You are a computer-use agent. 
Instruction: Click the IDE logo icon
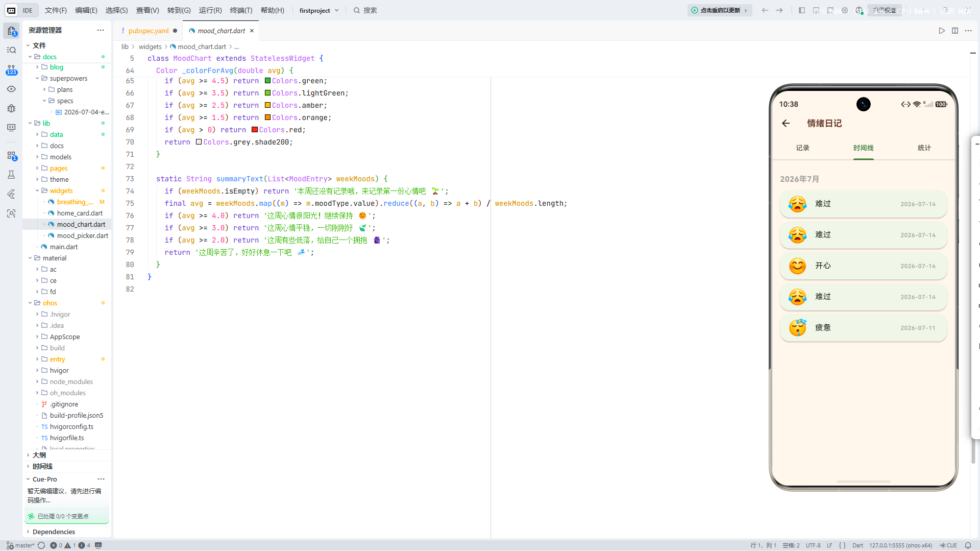pos(11,10)
